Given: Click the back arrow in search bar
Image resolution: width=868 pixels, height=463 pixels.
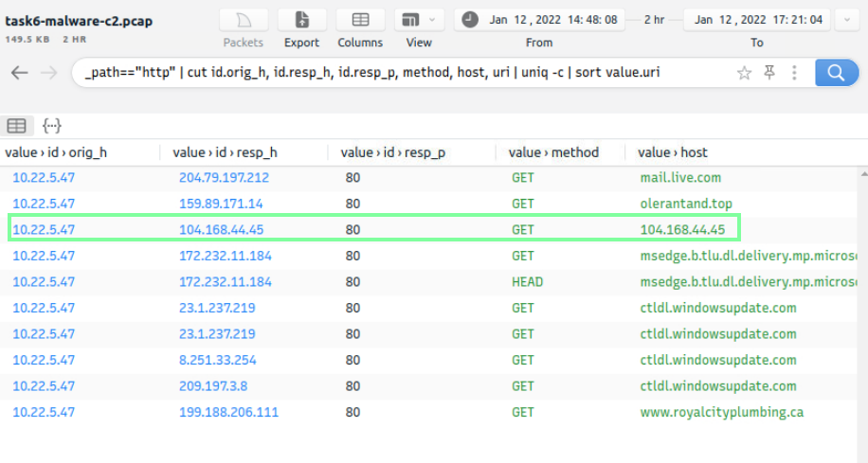Looking at the screenshot, I should click(20, 73).
